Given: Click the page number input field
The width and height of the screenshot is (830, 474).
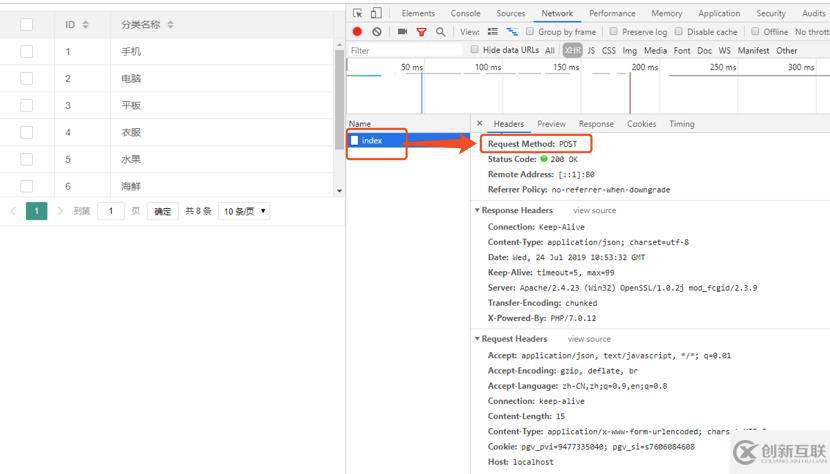Looking at the screenshot, I should coord(111,211).
